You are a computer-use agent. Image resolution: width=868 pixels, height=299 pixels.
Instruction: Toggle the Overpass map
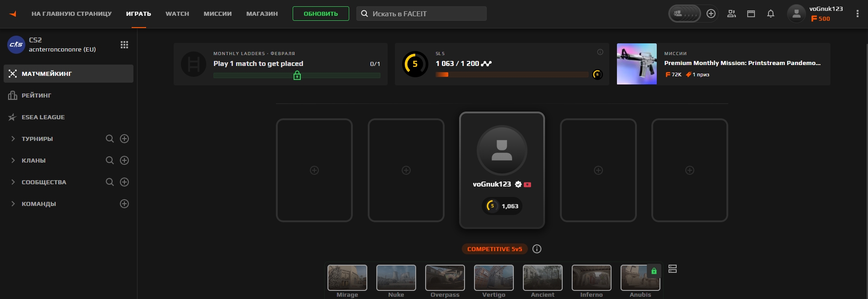click(x=445, y=278)
